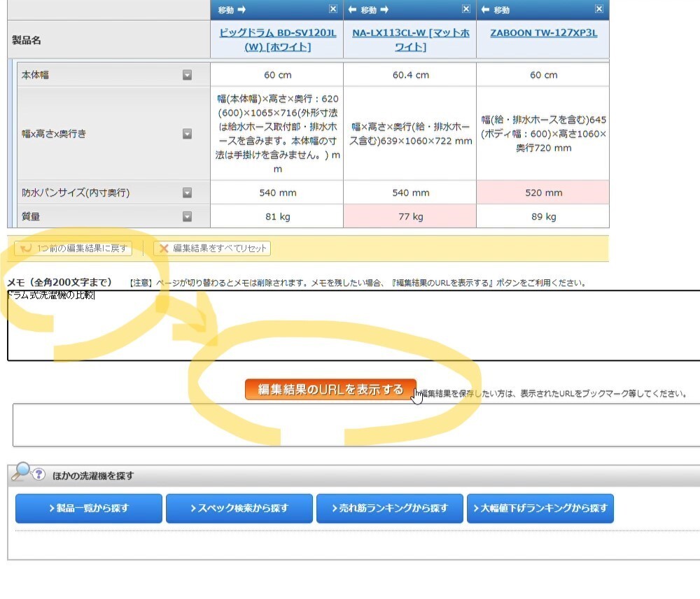
Task: Click the 本体幅 row label
Action: 35,75
